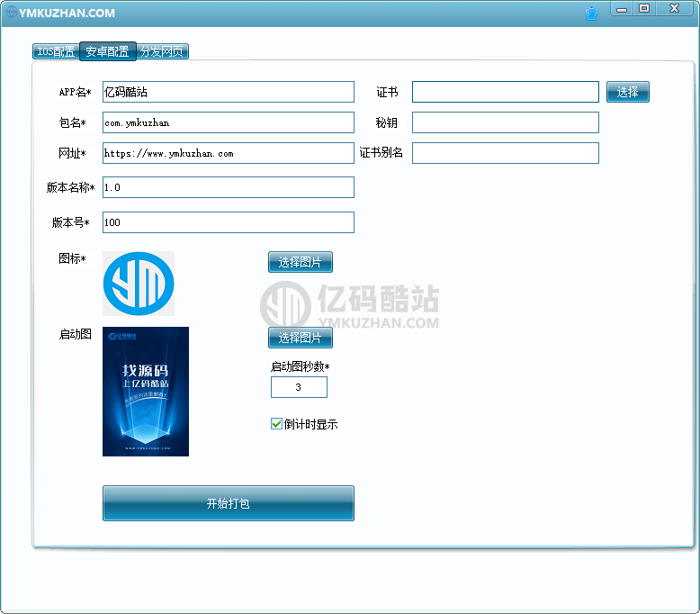Click the 启动图秒数 seconds field

click(x=299, y=387)
